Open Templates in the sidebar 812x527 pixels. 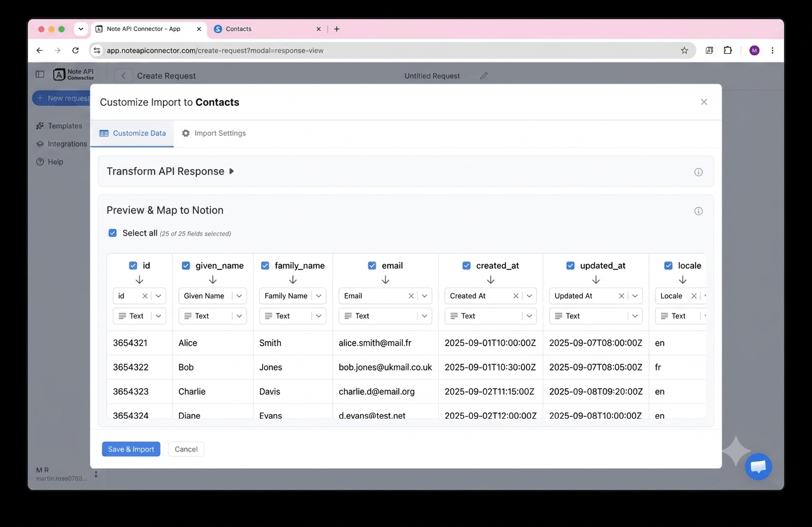(x=60, y=126)
